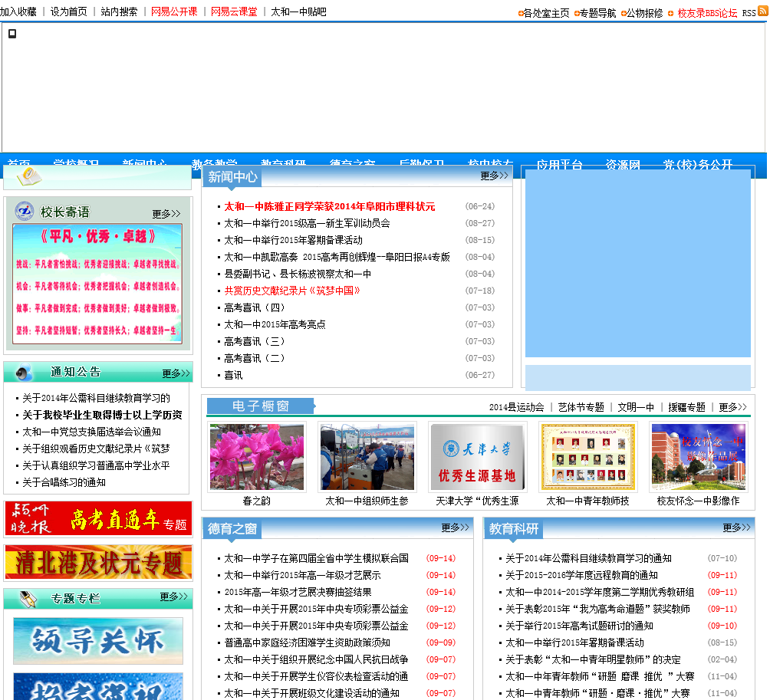Open 网易云课堂 link
Viewport: 770px width, 700px height.
click(x=234, y=12)
